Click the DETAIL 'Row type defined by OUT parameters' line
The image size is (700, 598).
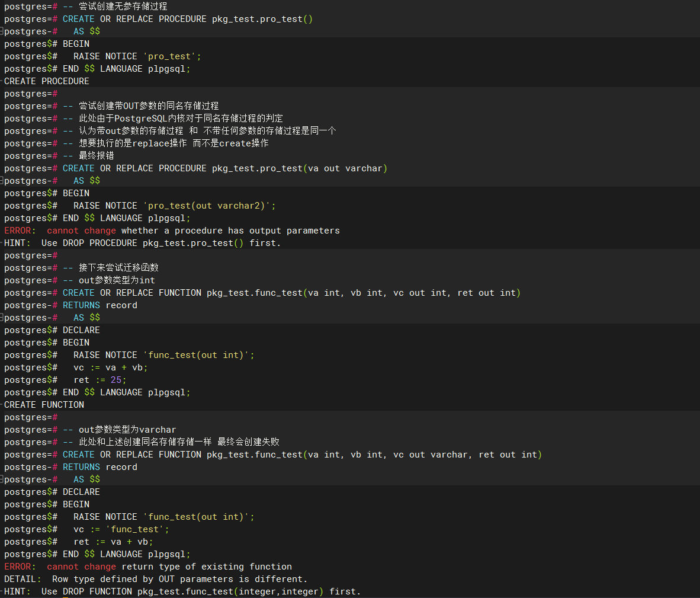pyautogui.click(x=156, y=579)
